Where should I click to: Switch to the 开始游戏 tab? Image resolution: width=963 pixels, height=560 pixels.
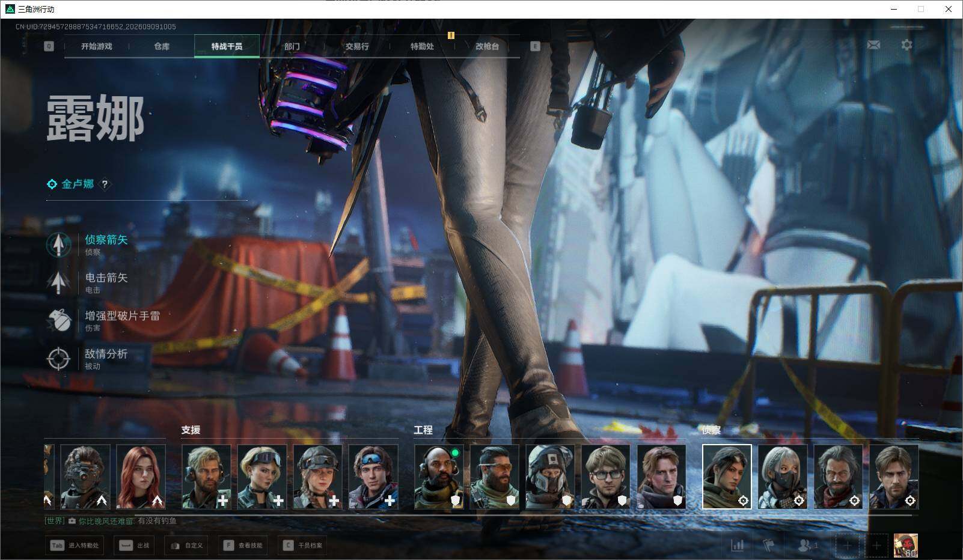(x=97, y=46)
